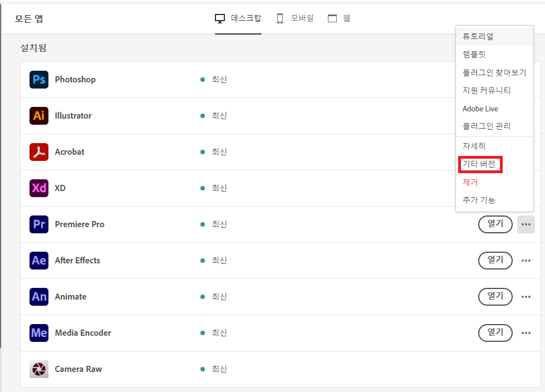
Task: Click the web browser window icon
Action: tap(332, 18)
